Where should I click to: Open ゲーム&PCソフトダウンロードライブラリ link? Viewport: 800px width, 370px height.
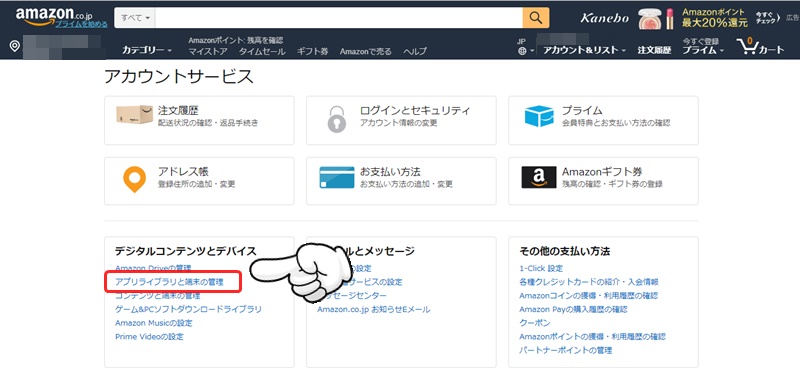coord(188,309)
